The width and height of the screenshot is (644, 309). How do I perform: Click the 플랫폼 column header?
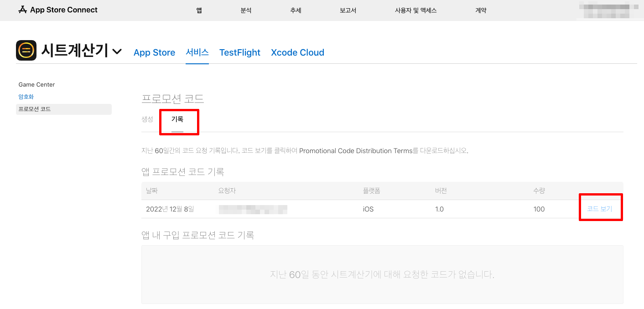[x=371, y=191]
